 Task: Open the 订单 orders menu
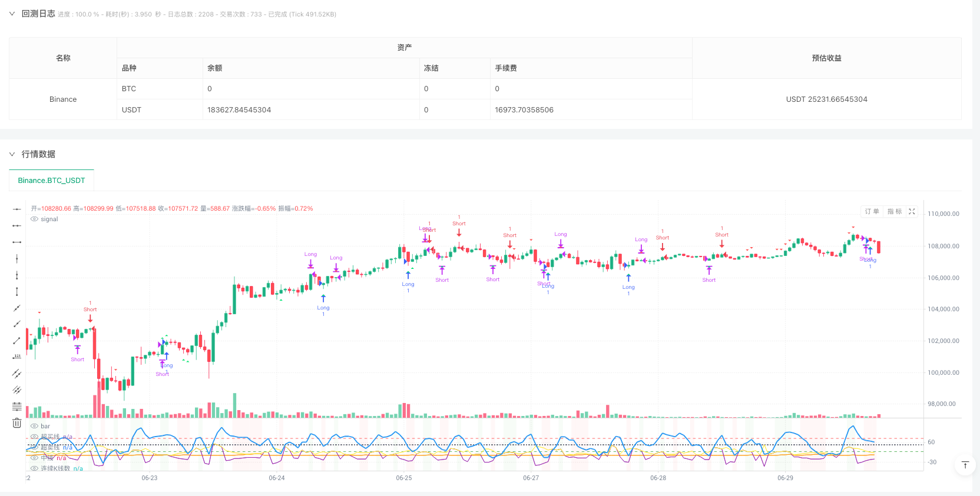tap(872, 212)
